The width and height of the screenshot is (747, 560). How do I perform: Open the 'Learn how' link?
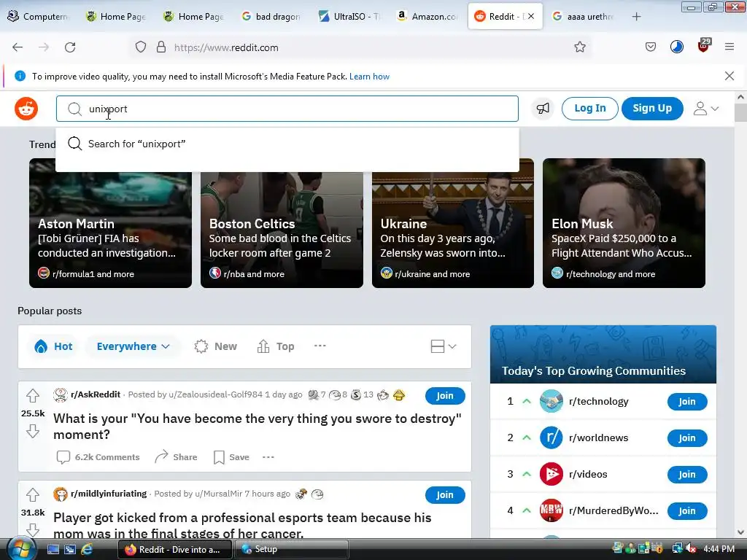(x=369, y=77)
